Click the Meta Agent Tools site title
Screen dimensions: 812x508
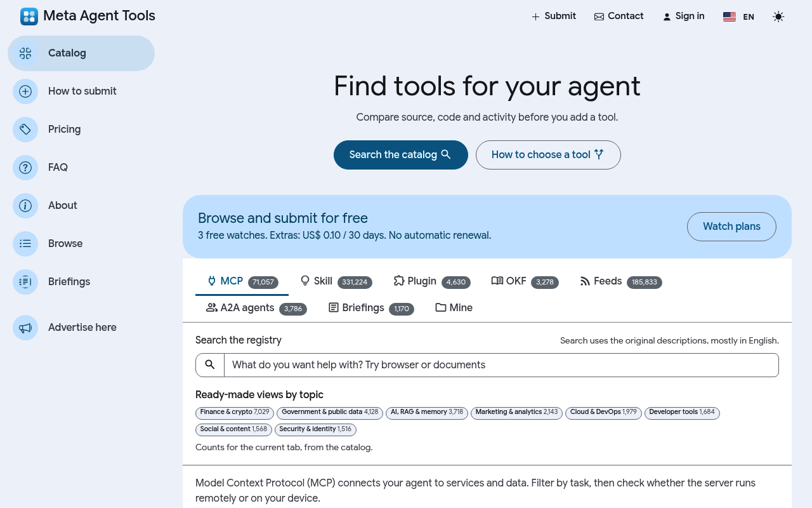click(x=99, y=17)
